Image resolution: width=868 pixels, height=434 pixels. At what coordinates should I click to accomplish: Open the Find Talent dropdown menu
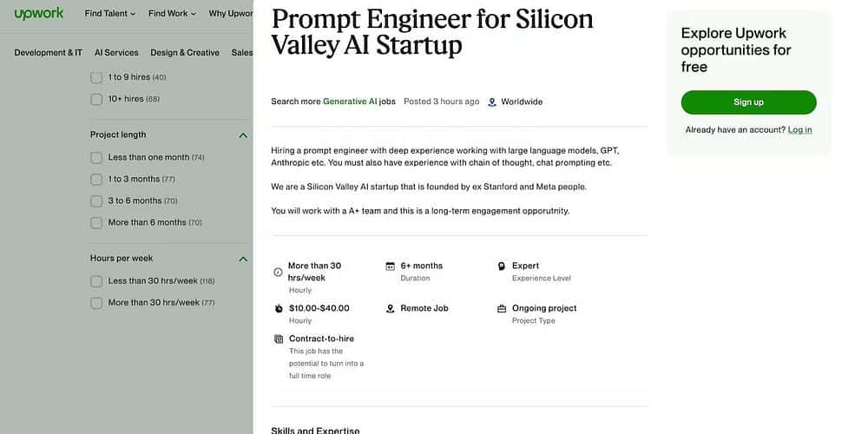pyautogui.click(x=109, y=14)
